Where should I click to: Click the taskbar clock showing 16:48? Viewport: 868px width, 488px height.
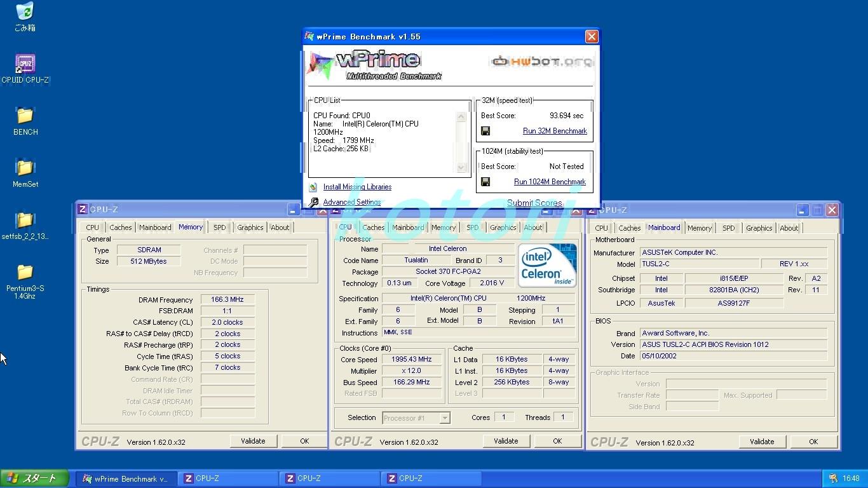(851, 478)
